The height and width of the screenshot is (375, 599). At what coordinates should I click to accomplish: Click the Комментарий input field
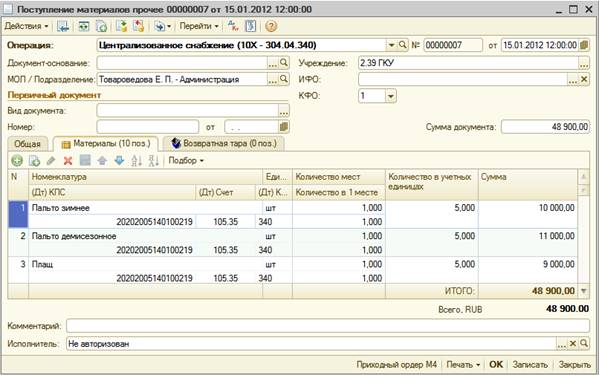[328, 326]
